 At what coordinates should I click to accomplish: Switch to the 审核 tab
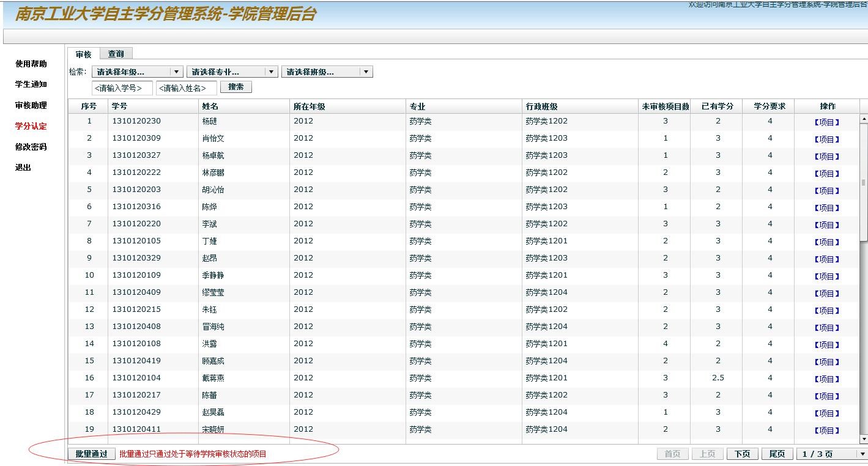click(x=83, y=54)
